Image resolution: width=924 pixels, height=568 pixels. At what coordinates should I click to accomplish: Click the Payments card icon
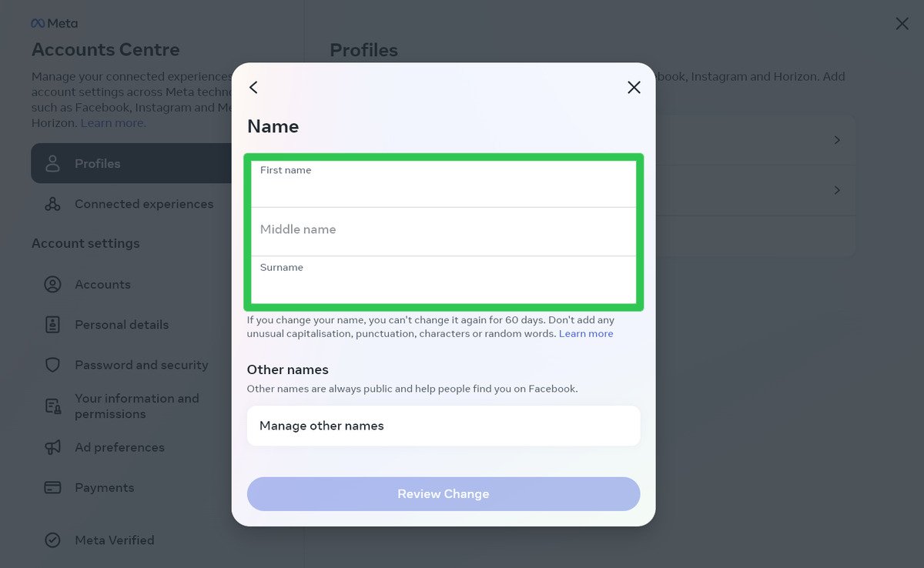pyautogui.click(x=52, y=487)
